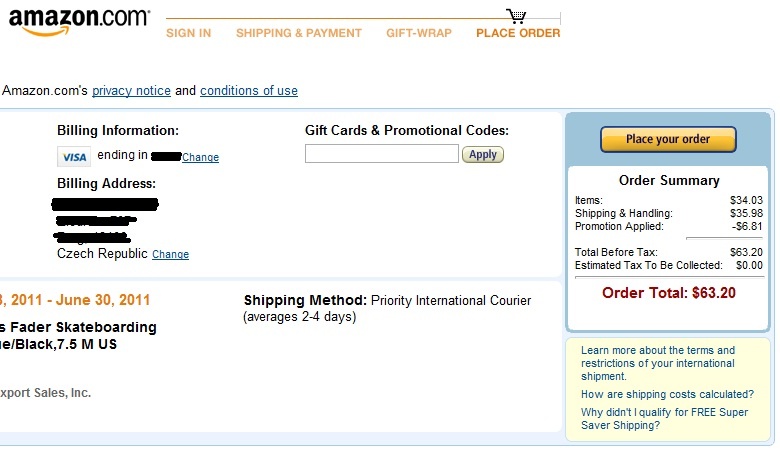Change the Czech Republic billing address

pyautogui.click(x=170, y=255)
